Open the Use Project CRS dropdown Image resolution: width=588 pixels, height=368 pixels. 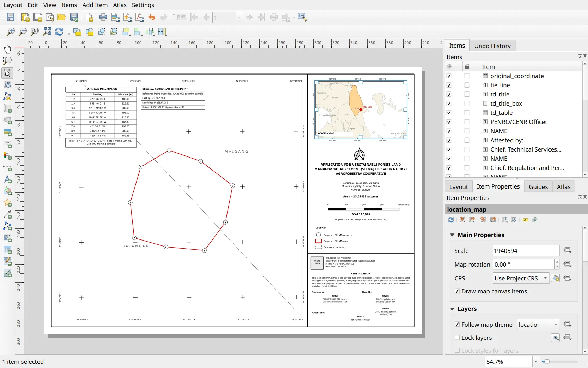[521, 278]
